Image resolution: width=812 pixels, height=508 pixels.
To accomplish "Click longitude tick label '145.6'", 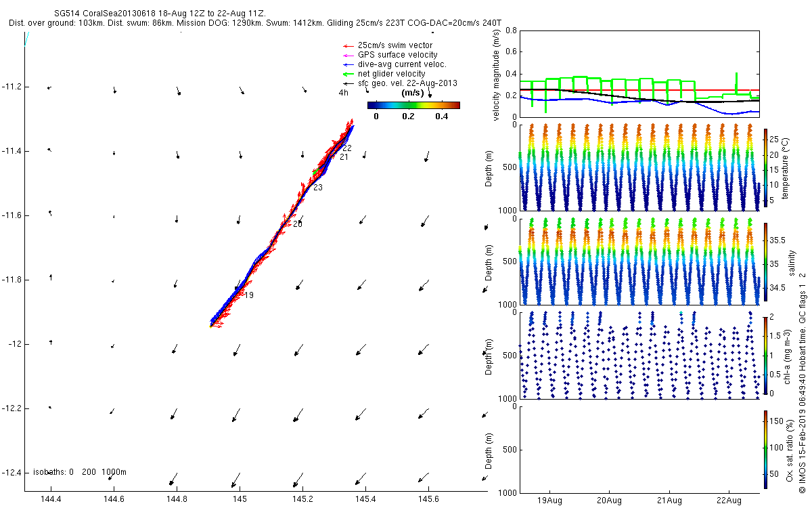I will click(428, 499).
